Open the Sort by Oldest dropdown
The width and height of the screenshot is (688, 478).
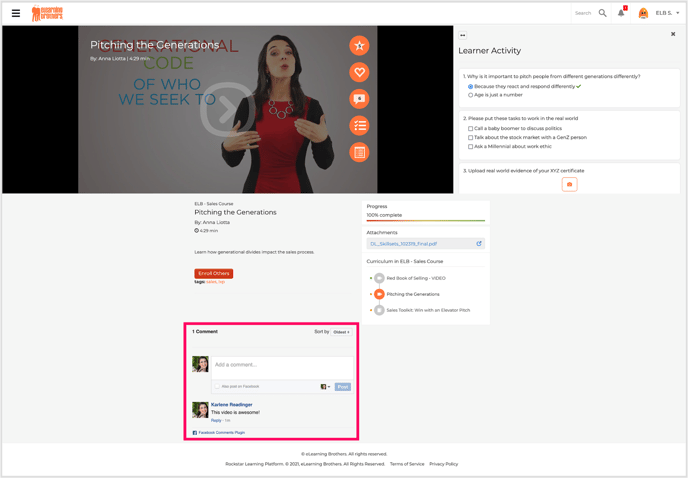(x=341, y=332)
